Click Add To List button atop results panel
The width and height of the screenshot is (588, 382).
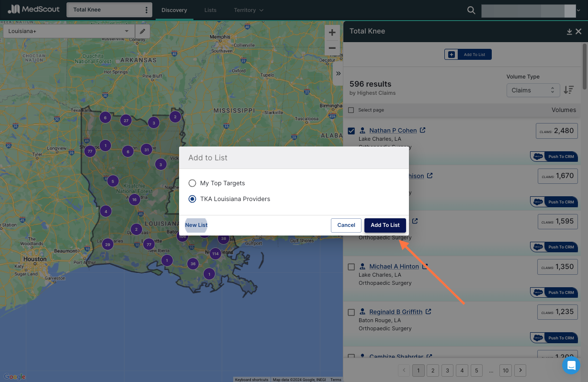468,55
